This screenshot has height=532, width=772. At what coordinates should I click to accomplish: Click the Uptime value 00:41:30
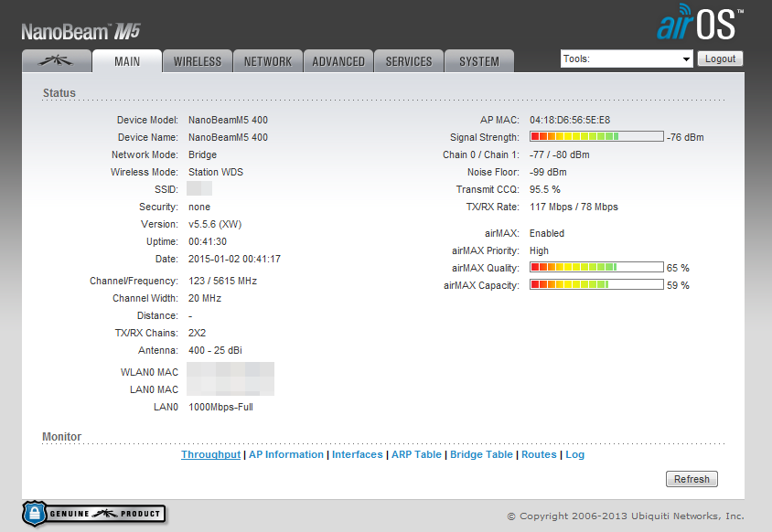click(208, 241)
